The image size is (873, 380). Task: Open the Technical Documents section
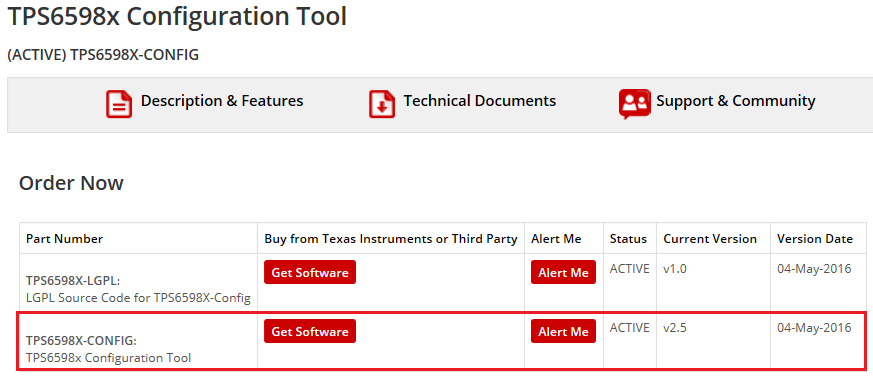(479, 101)
